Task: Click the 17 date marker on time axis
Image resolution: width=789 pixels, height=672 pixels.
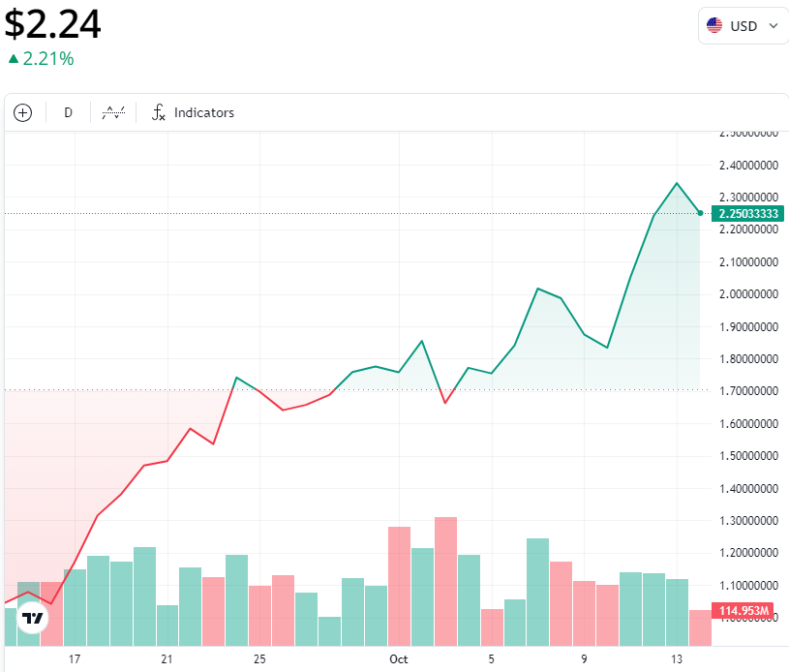Action: click(x=75, y=658)
